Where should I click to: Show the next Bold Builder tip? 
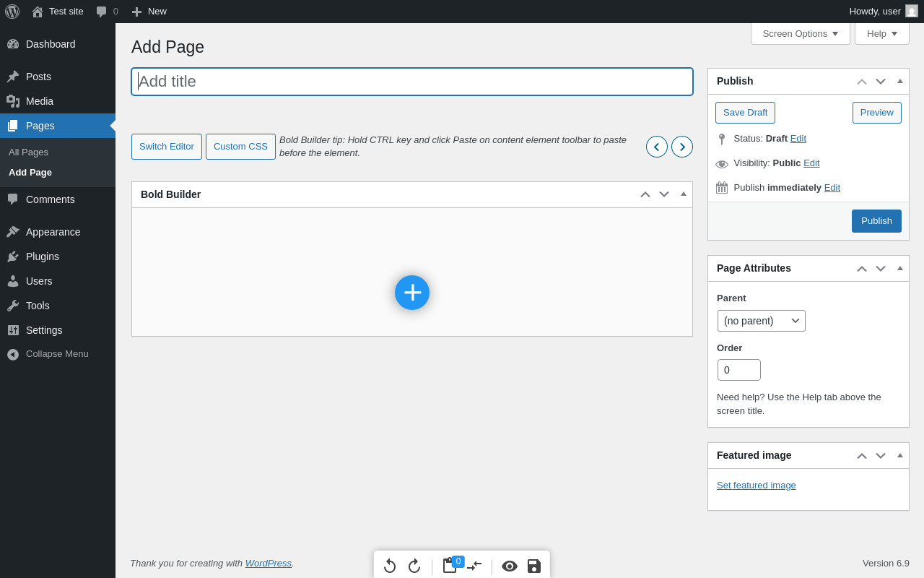(x=682, y=147)
